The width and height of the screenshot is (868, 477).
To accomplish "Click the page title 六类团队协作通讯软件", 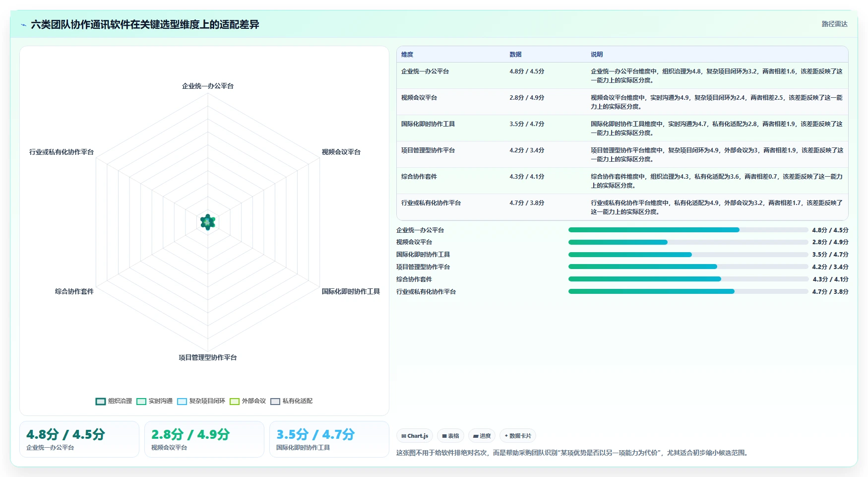I will (145, 24).
